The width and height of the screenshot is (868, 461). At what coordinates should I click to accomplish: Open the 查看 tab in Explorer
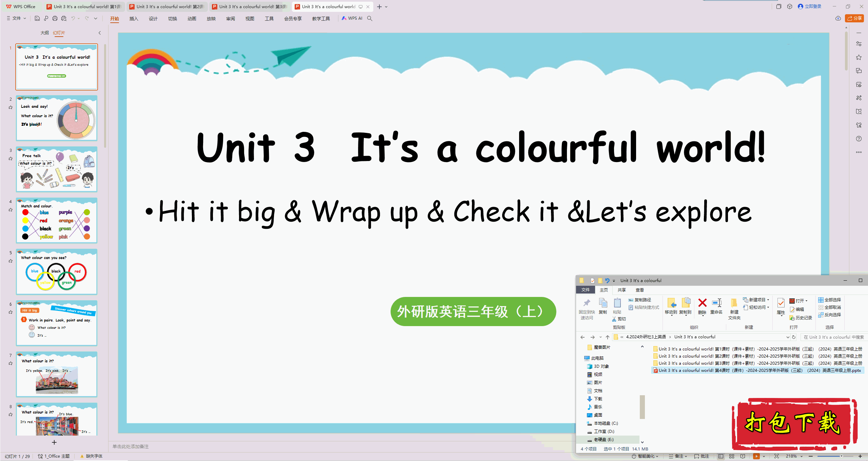pyautogui.click(x=640, y=290)
